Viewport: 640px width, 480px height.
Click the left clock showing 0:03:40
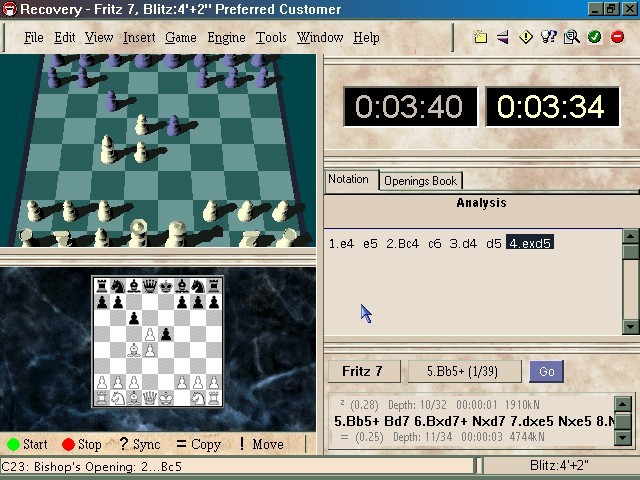pos(410,107)
